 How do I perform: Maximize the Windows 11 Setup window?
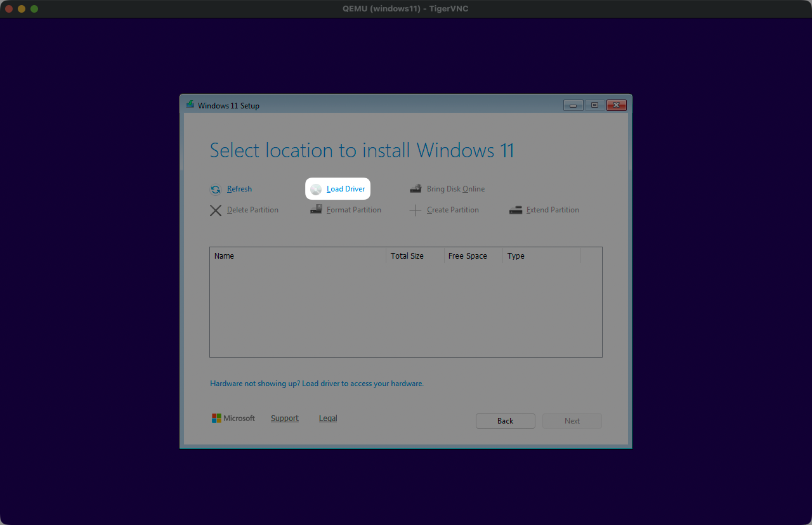tap(594, 105)
